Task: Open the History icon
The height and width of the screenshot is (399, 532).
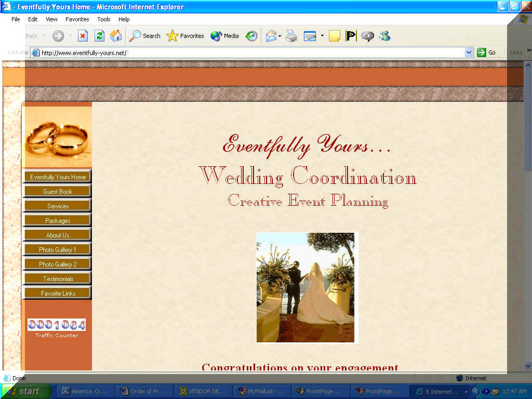Action: point(251,36)
